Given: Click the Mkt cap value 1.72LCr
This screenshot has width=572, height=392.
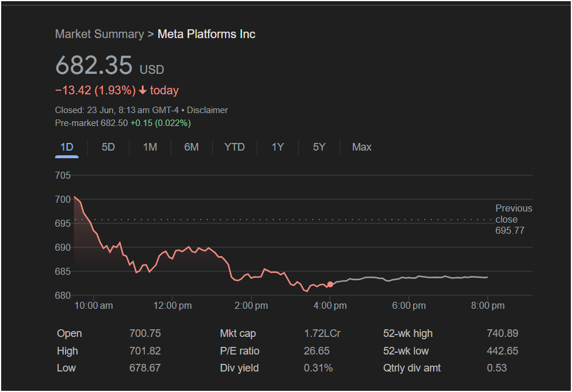Looking at the screenshot, I should pyautogui.click(x=322, y=333).
